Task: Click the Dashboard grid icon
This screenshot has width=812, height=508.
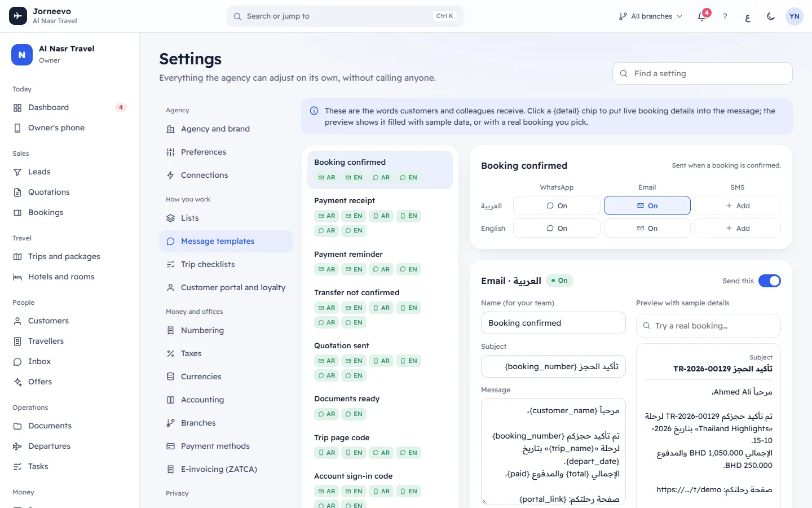Action: pos(17,108)
